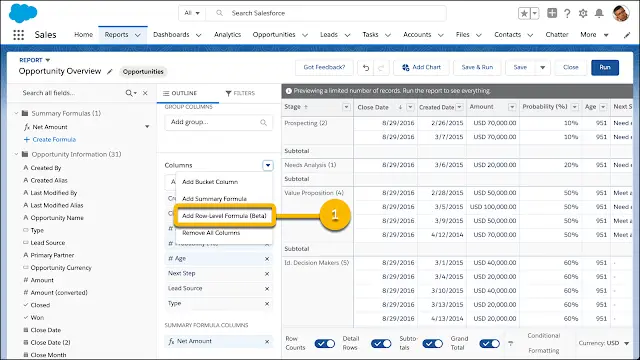Open the Currency USD dropdown
The image size is (640, 360).
[604, 343]
